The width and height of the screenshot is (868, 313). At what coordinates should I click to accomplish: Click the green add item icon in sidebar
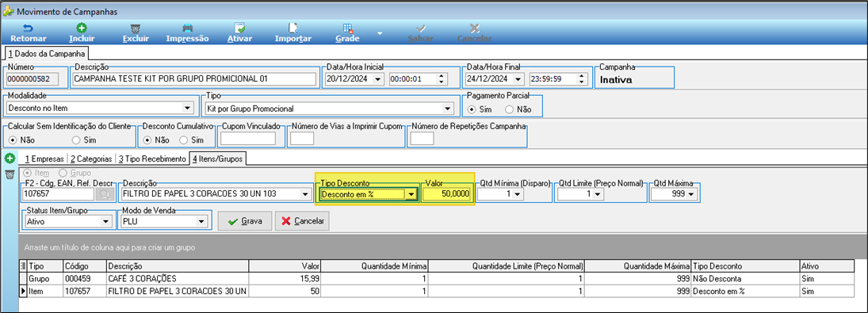pos(10,158)
